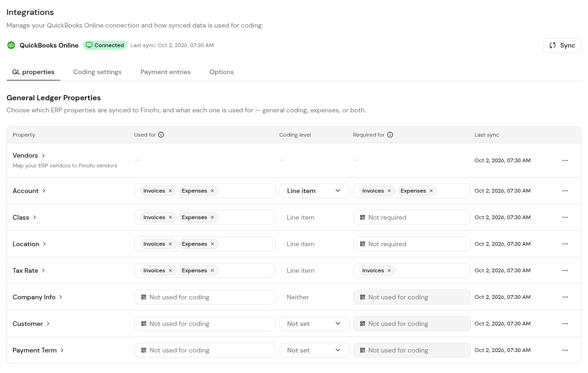Remove Invoices tag from Tax Rate Used for
Image resolution: width=588 pixels, height=373 pixels.
point(170,270)
